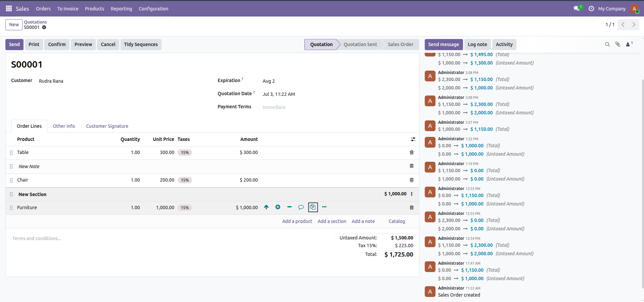Click the comment bubble icon on Furniture row
644x302 pixels.
pos(301,207)
